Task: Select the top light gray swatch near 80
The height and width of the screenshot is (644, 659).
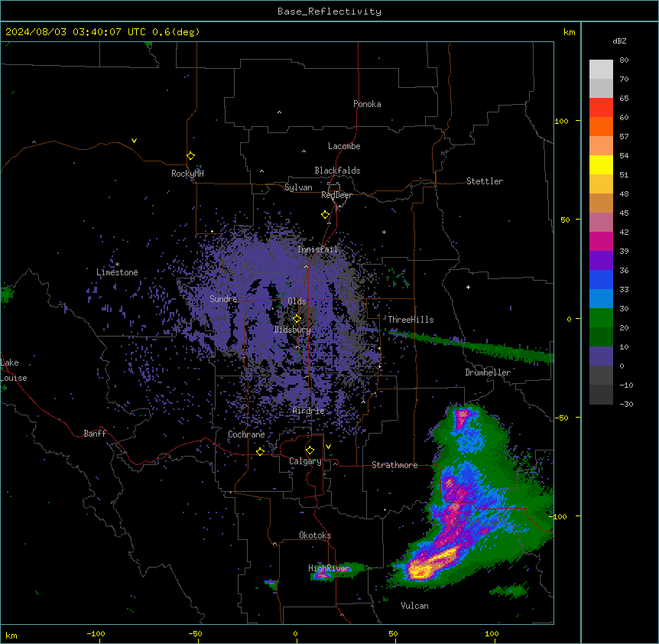Action: pyautogui.click(x=601, y=70)
